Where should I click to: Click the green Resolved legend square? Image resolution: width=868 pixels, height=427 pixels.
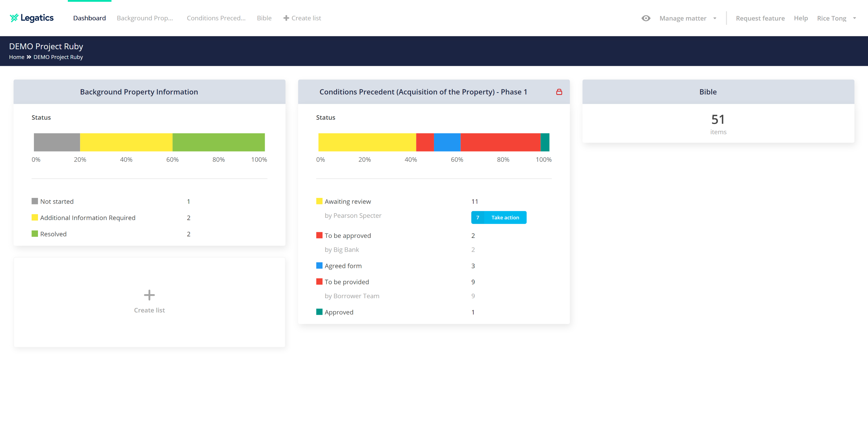[x=35, y=234]
